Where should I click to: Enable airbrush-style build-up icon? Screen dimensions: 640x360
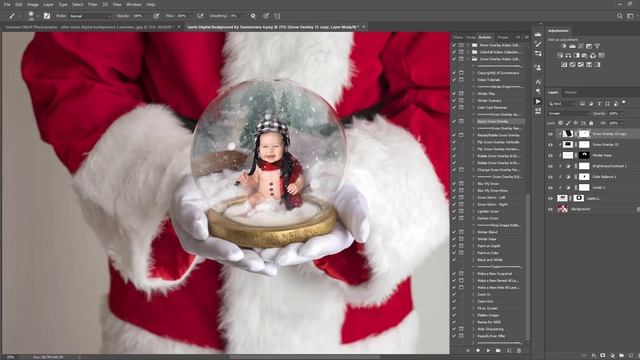click(200, 16)
